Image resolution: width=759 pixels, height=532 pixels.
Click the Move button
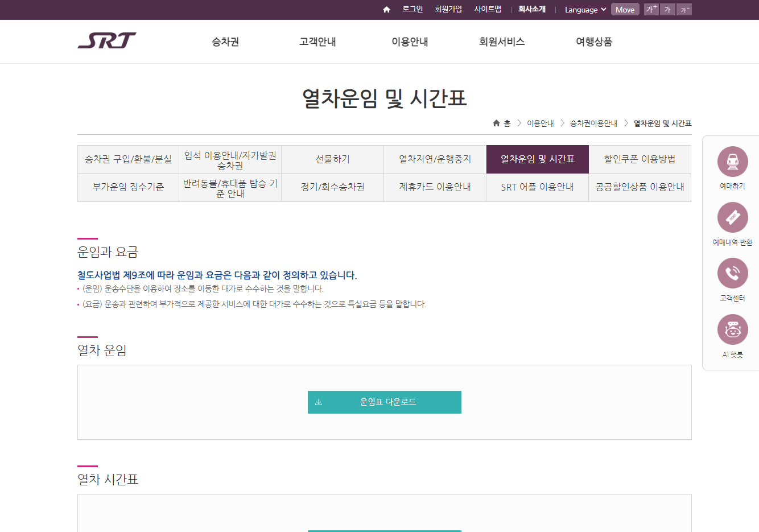tap(625, 9)
